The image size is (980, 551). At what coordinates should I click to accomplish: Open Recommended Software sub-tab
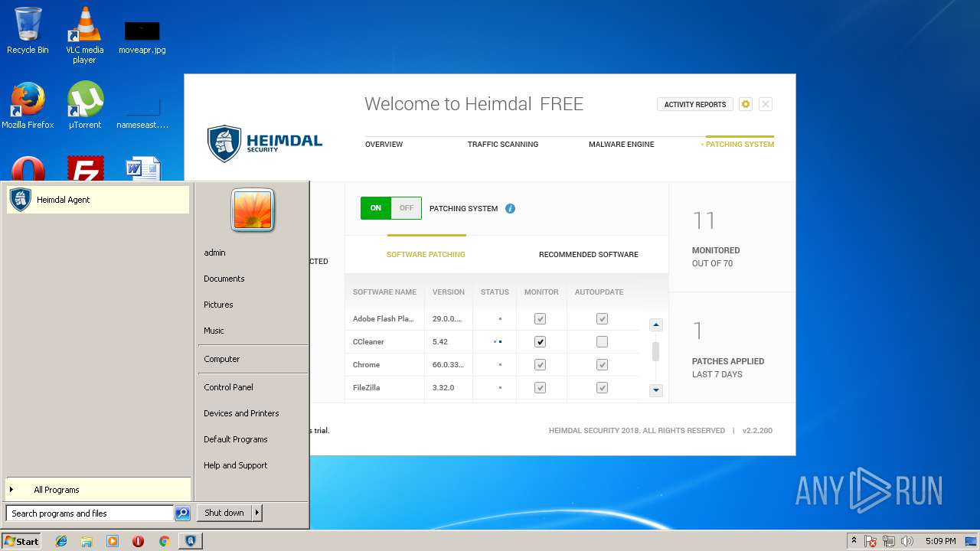click(x=588, y=254)
